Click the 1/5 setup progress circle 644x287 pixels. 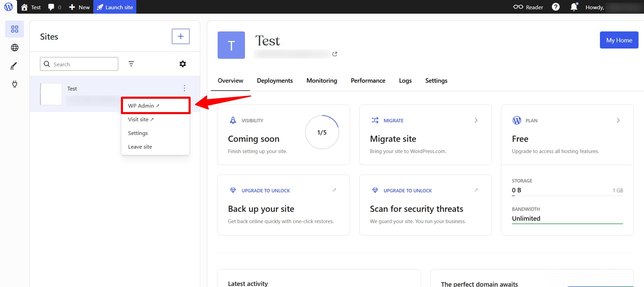coord(322,132)
